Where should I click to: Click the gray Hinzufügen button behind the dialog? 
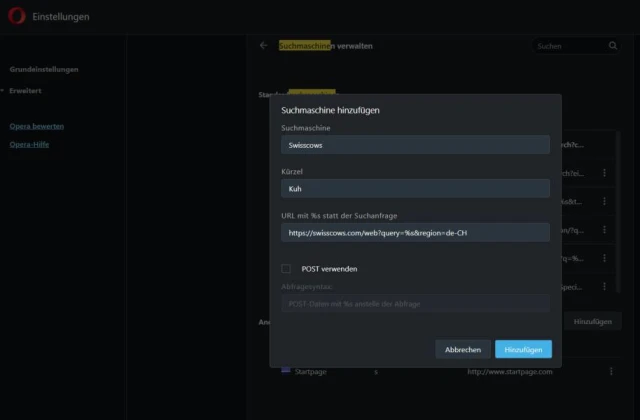[x=593, y=321]
